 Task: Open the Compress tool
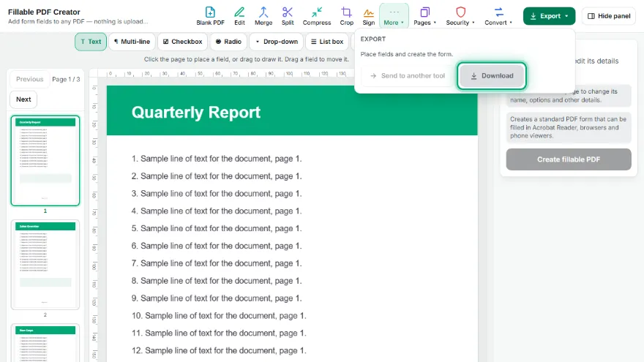pos(317,16)
